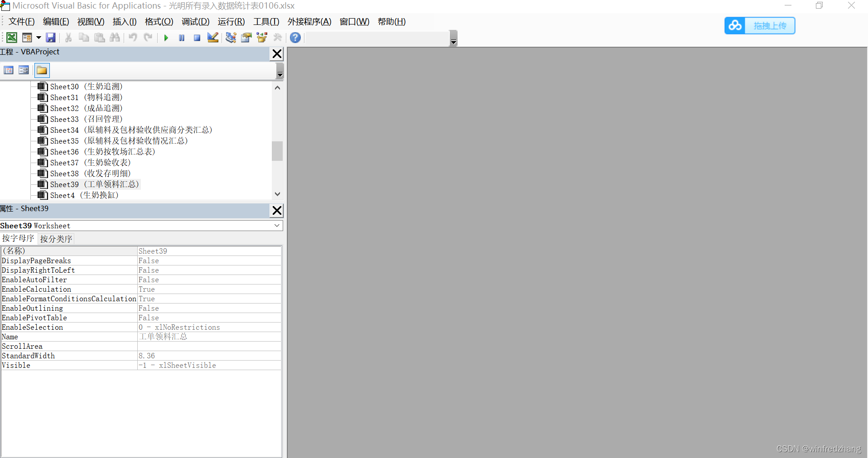868x458 pixels.
Task: Open the 文件(F) menu
Action: point(22,22)
